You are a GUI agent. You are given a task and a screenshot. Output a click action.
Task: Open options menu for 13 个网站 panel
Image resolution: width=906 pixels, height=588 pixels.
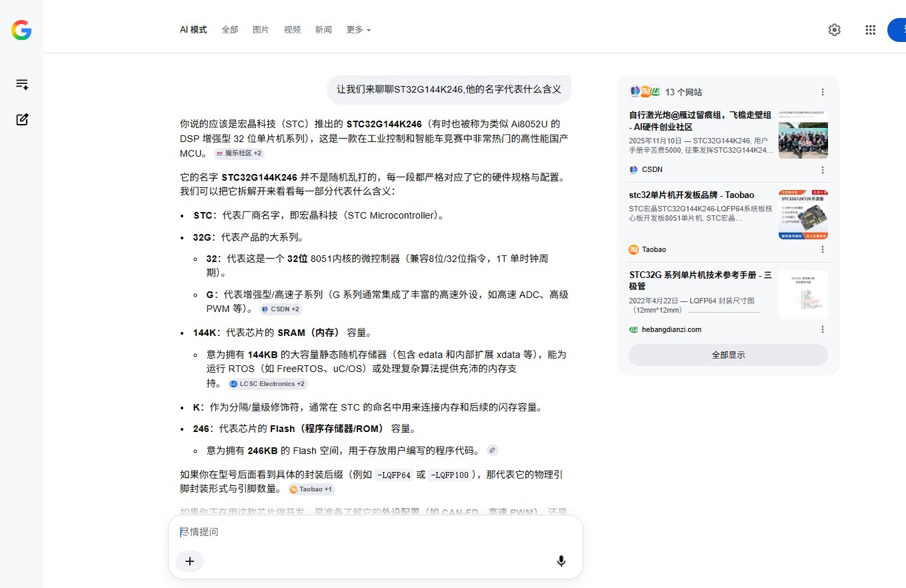[822, 92]
